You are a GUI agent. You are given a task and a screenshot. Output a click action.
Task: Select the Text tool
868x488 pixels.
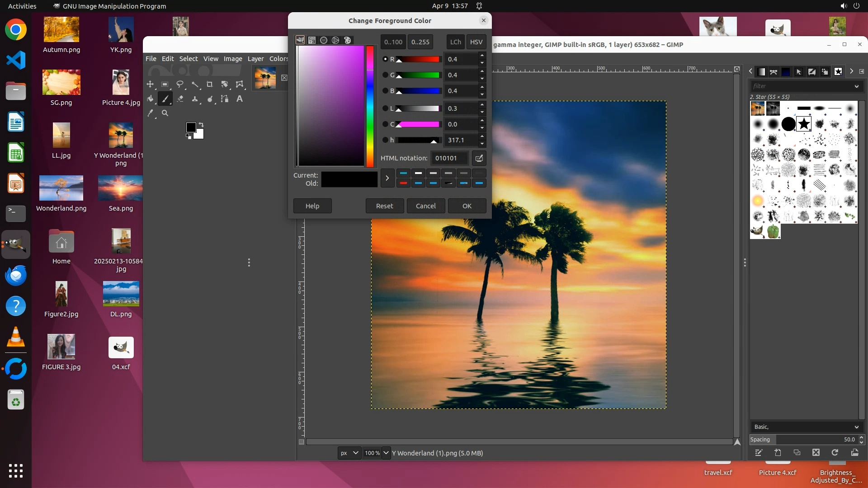tap(240, 99)
